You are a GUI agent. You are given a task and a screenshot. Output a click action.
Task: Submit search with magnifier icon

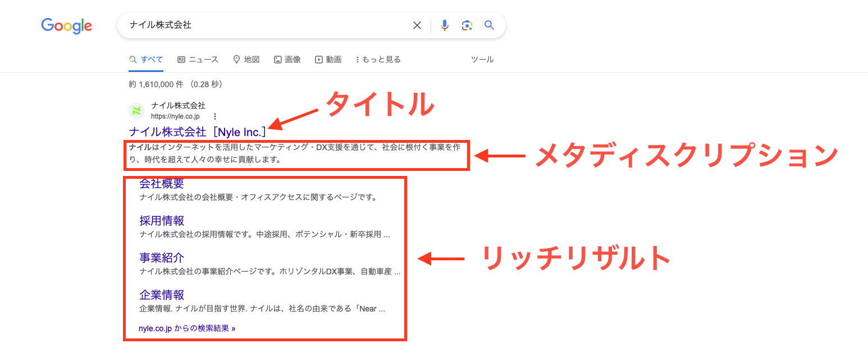[490, 25]
